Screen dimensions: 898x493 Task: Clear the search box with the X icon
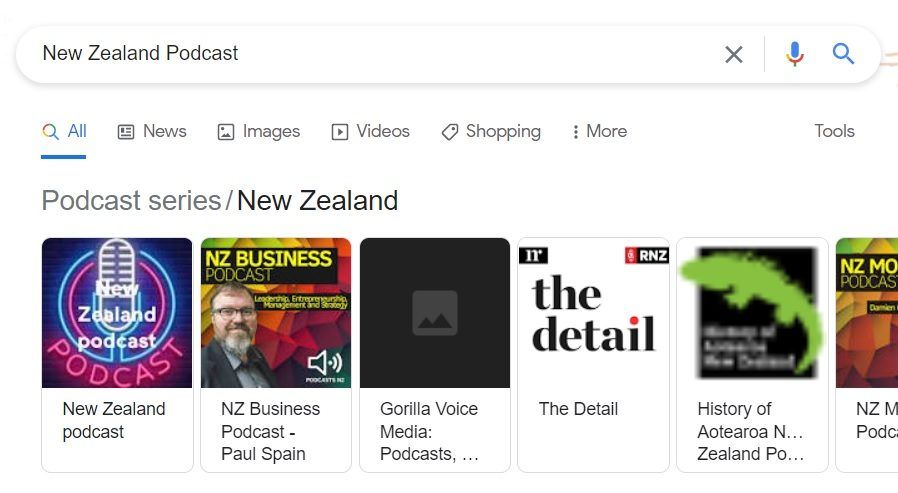pos(734,54)
